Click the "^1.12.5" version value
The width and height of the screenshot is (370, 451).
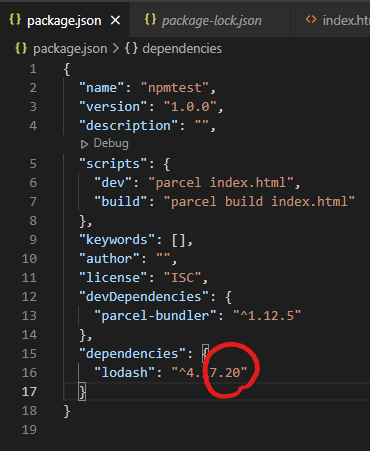tap(267, 316)
